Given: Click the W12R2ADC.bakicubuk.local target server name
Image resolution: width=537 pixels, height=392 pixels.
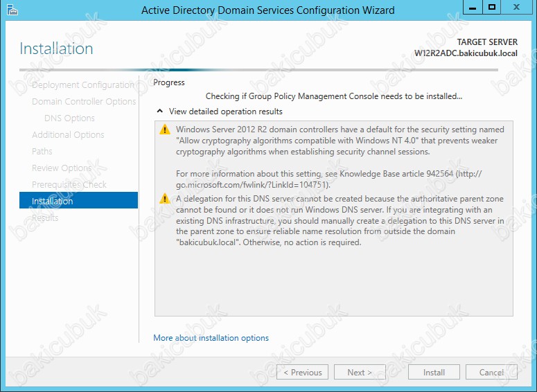Looking at the screenshot, I should coord(466,53).
